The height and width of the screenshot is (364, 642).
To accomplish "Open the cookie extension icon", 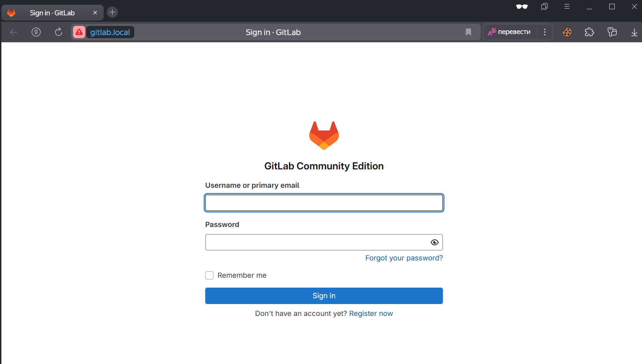I will click(567, 32).
